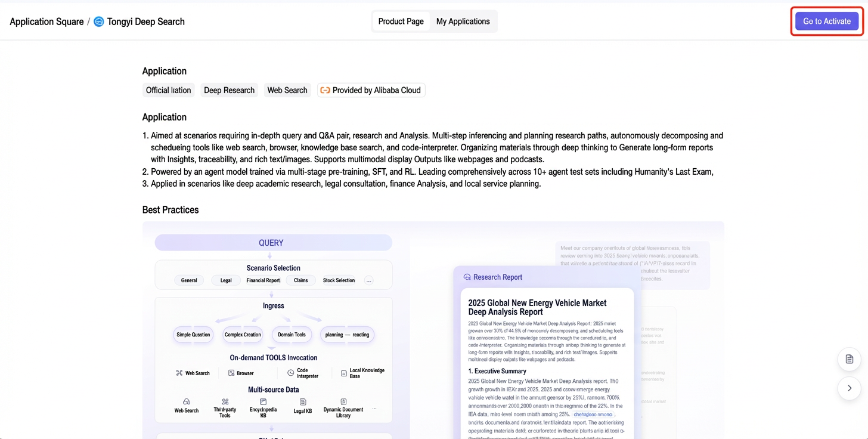Select the Deep Research tag

tap(229, 90)
